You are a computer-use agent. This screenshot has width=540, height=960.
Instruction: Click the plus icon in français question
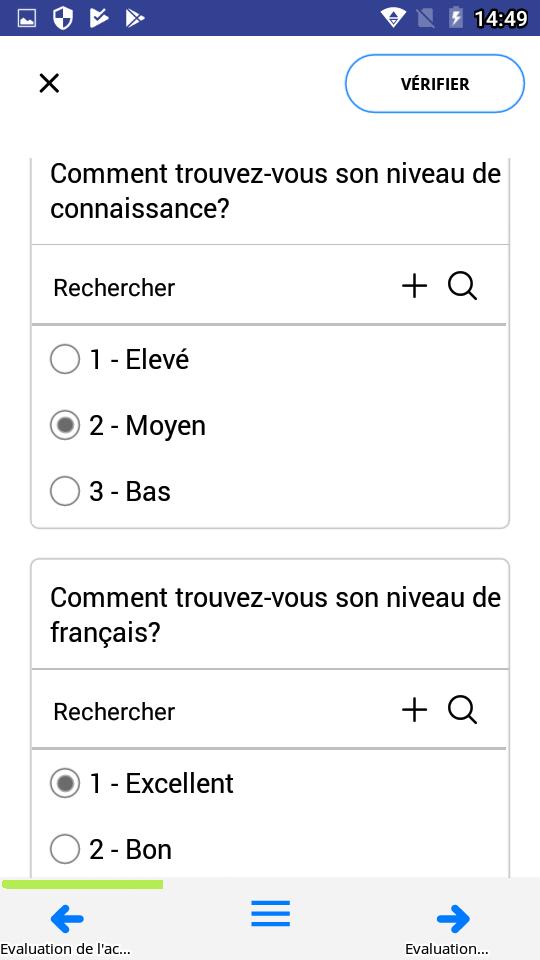pos(414,710)
